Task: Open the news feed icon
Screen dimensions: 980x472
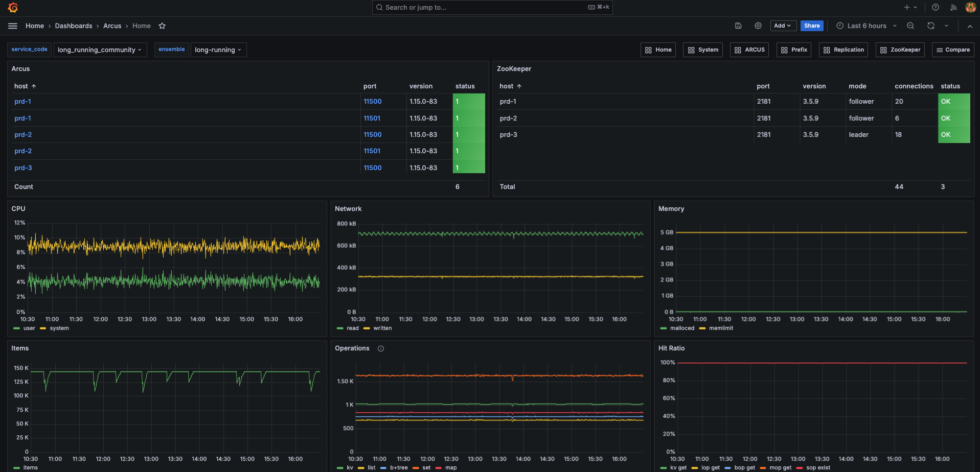Action: click(x=953, y=8)
